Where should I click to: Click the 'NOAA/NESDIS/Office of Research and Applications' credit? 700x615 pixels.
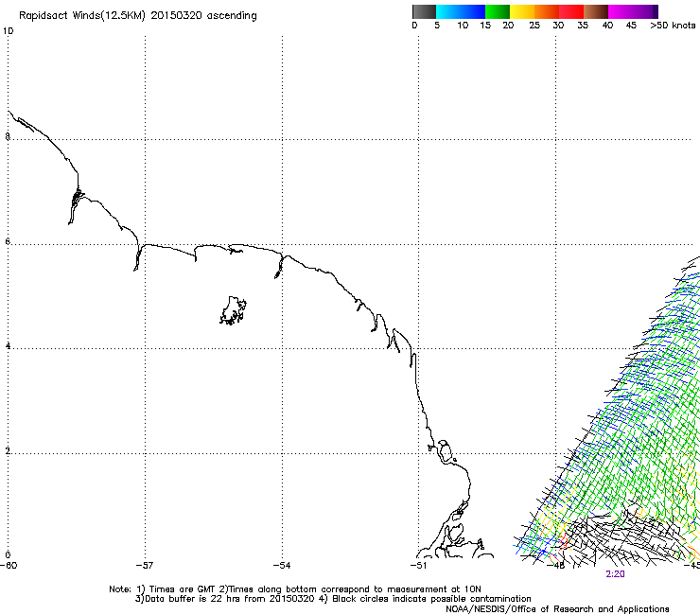pyautogui.click(x=557, y=609)
